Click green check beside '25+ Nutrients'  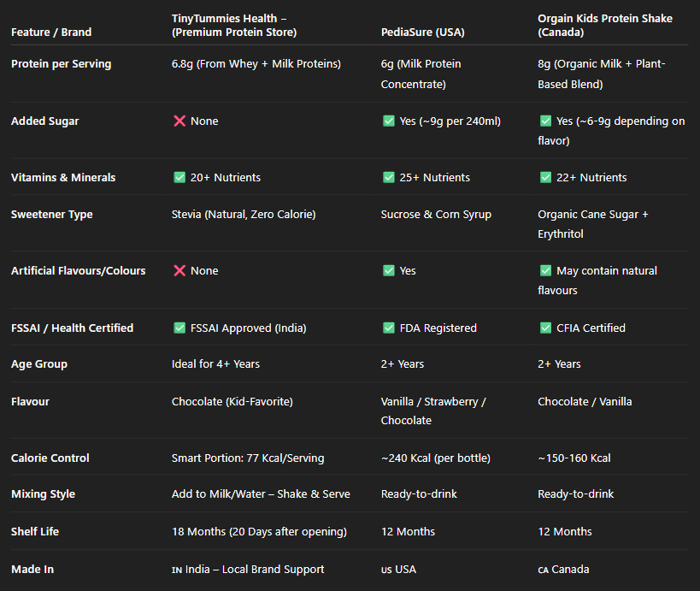point(389,177)
